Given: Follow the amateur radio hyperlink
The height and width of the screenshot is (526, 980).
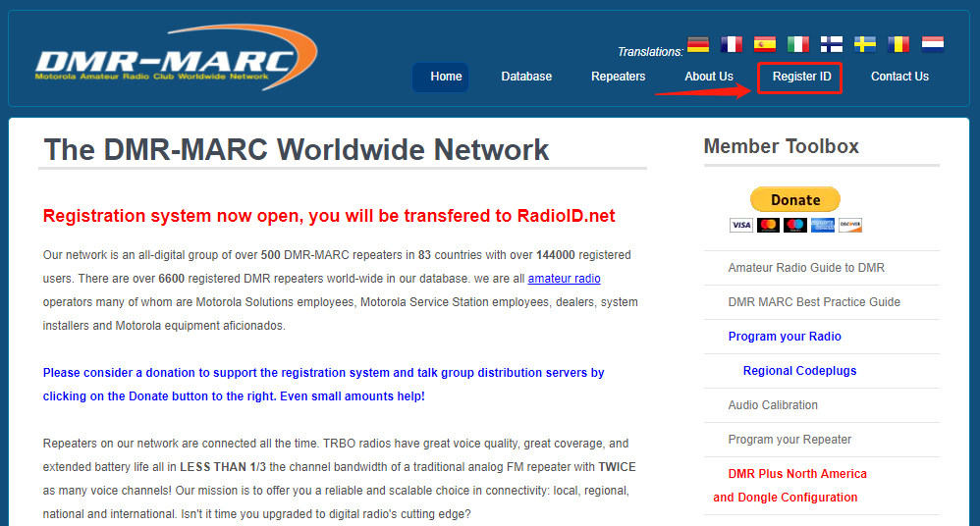Looking at the screenshot, I should point(564,279).
